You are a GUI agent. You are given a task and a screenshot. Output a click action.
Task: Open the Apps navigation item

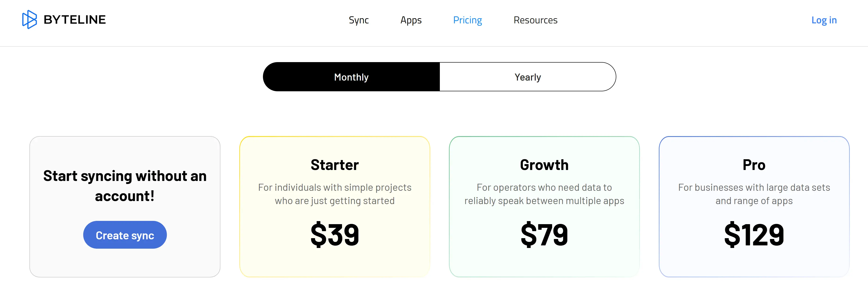[411, 20]
